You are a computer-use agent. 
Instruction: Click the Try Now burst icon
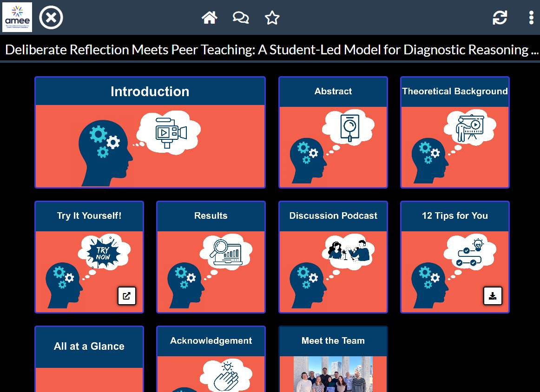coord(103,253)
